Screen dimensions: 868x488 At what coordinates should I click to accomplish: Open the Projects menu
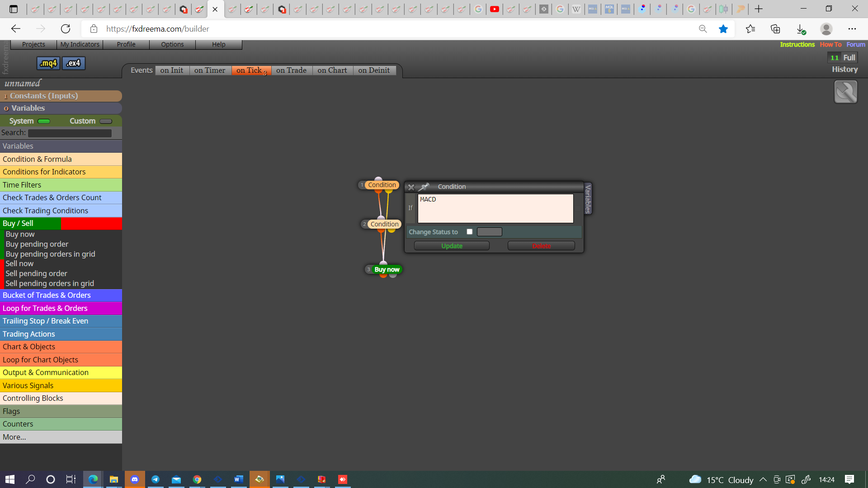(x=33, y=44)
